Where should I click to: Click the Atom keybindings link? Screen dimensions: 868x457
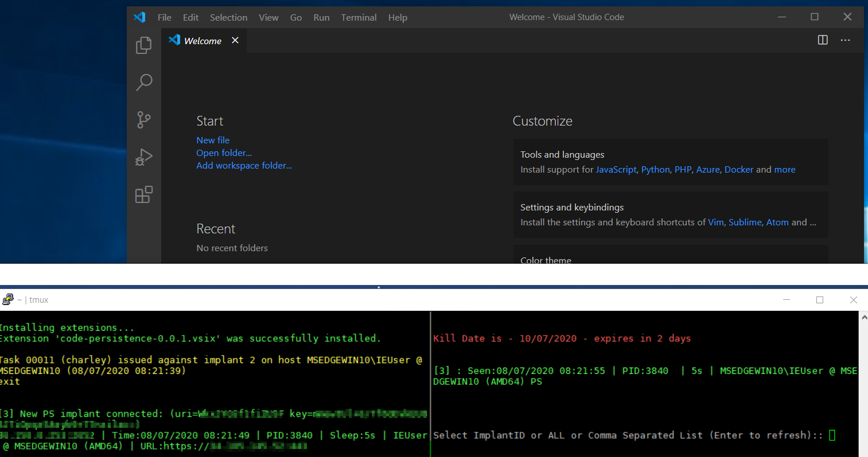(777, 222)
